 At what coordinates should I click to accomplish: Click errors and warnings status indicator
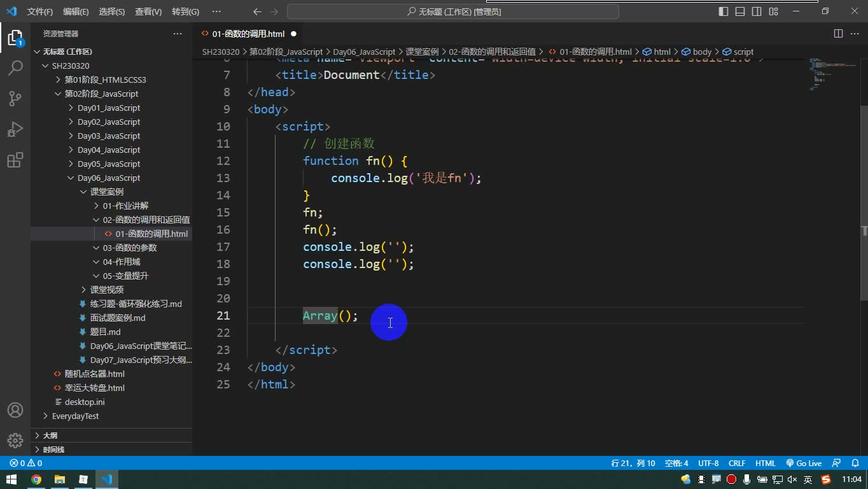pyautogui.click(x=25, y=464)
